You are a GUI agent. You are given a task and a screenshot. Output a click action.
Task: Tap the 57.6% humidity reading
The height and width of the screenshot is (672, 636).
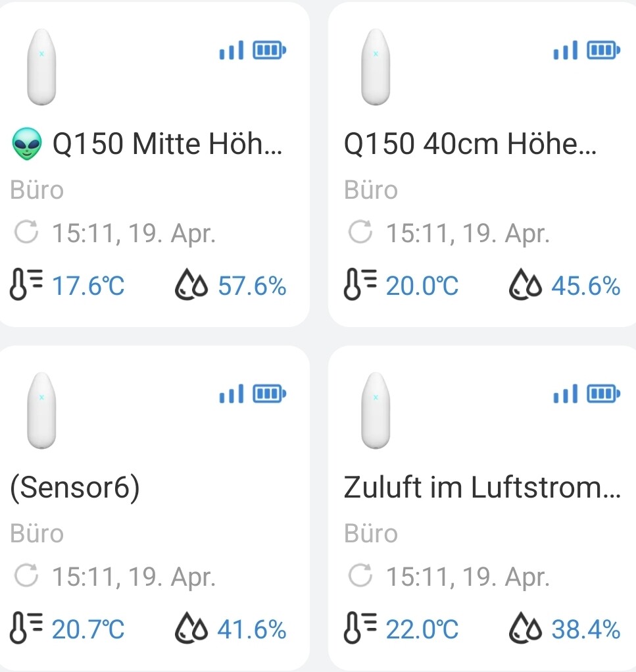[252, 286]
